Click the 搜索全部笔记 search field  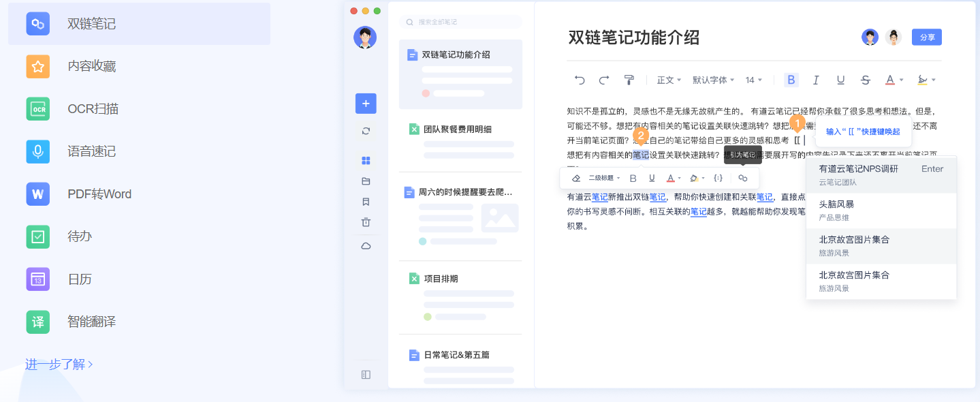(x=460, y=22)
